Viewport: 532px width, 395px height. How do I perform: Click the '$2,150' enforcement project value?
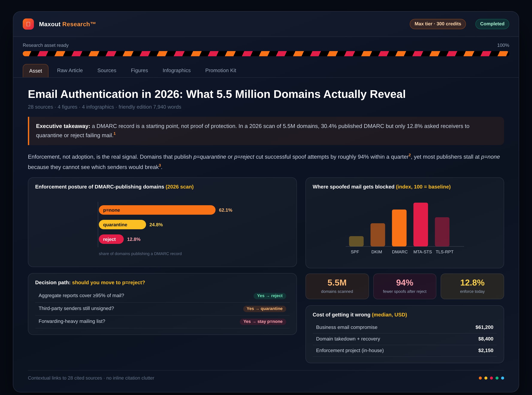click(486, 351)
